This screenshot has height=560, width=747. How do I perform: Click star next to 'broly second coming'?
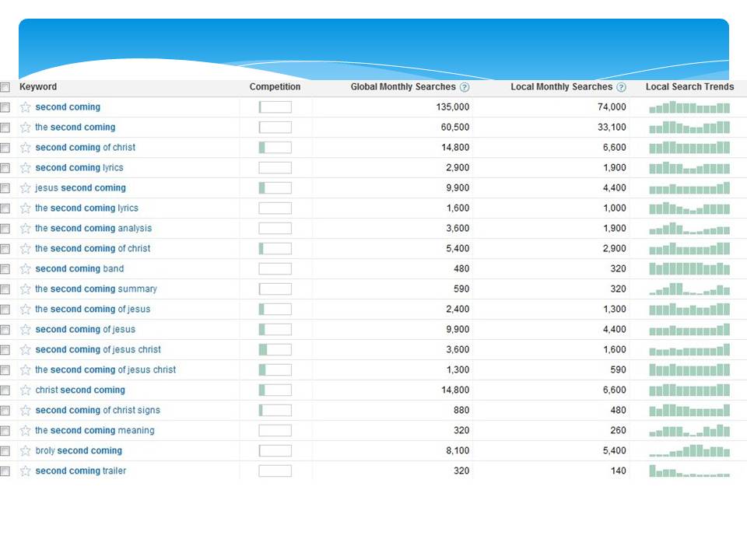tap(26, 451)
